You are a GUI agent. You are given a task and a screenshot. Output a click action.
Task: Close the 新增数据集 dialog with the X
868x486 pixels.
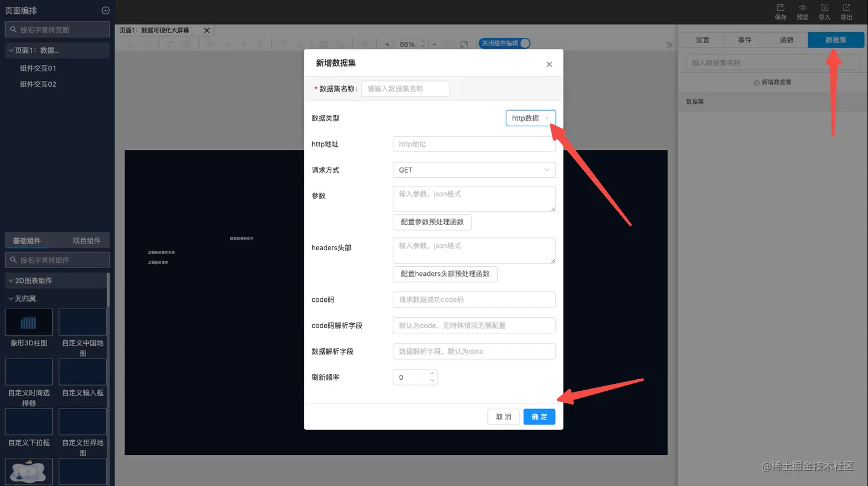point(549,64)
